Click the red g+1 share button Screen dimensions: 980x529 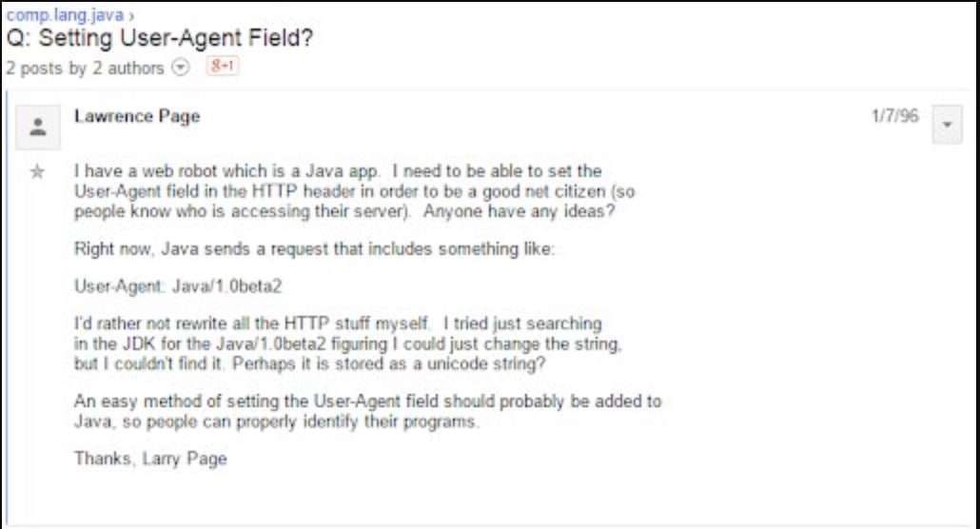pyautogui.click(x=223, y=66)
